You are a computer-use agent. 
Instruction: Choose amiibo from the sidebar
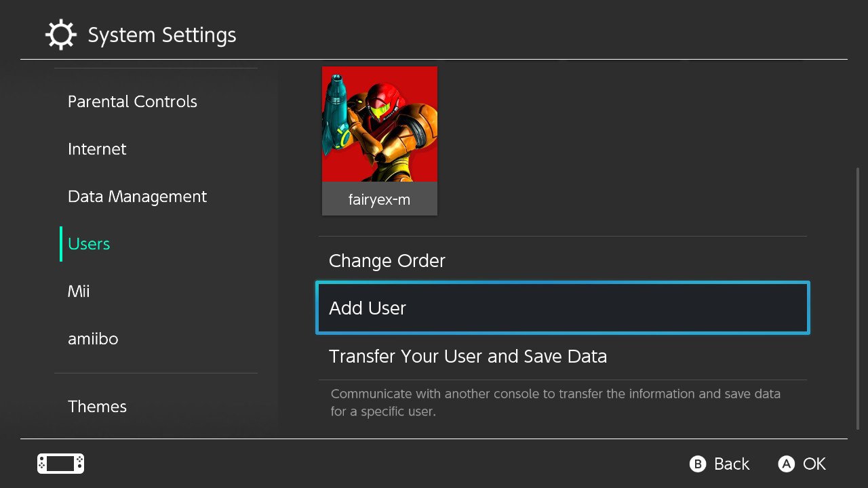point(93,339)
